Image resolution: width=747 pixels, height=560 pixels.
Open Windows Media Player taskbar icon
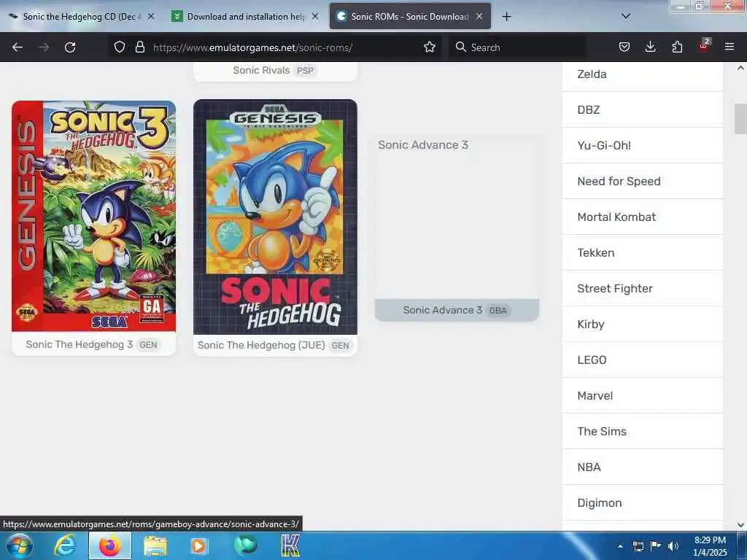coord(198,546)
